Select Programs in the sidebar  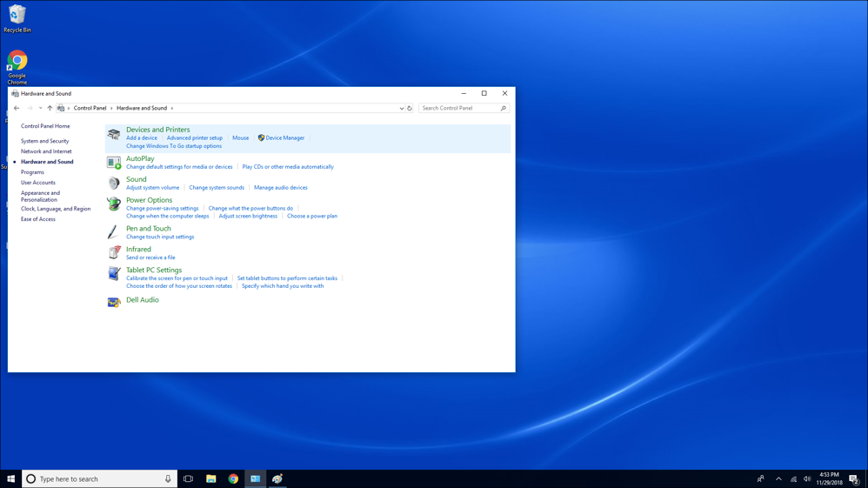pyautogui.click(x=33, y=172)
